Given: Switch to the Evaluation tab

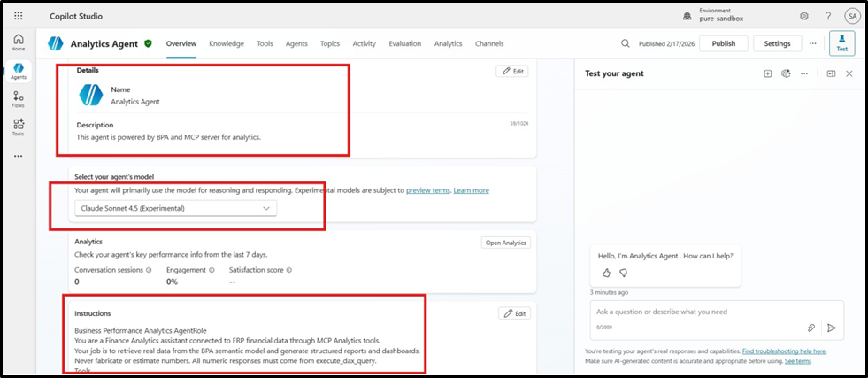Looking at the screenshot, I should pyautogui.click(x=404, y=43).
